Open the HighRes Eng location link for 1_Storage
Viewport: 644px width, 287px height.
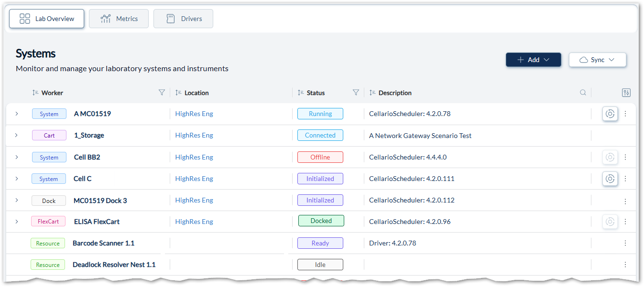tap(194, 135)
